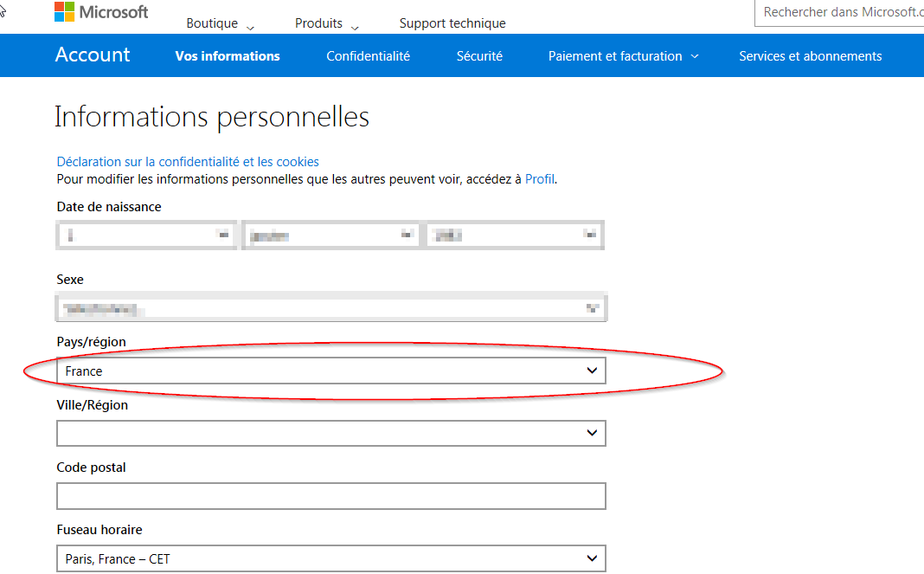Follow the Profil link
This screenshot has width=924, height=574.
(x=540, y=179)
